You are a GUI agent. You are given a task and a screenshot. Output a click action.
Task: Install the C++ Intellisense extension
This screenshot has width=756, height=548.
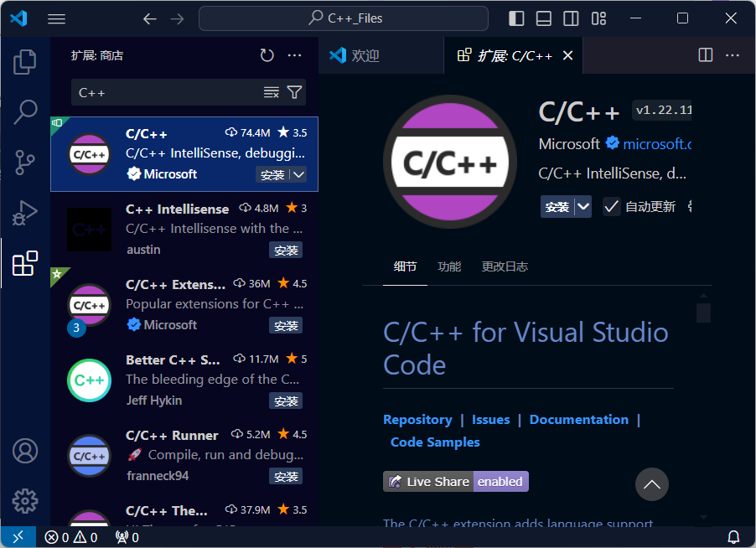(286, 251)
